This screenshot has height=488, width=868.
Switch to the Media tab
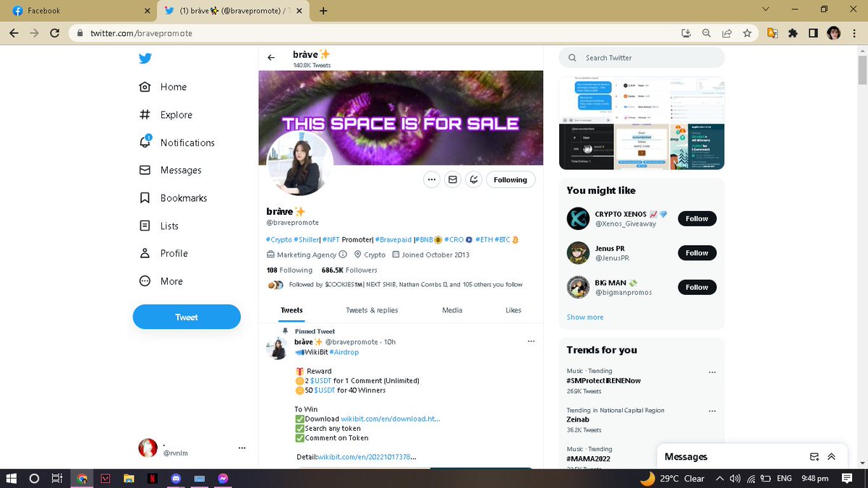tap(452, 310)
